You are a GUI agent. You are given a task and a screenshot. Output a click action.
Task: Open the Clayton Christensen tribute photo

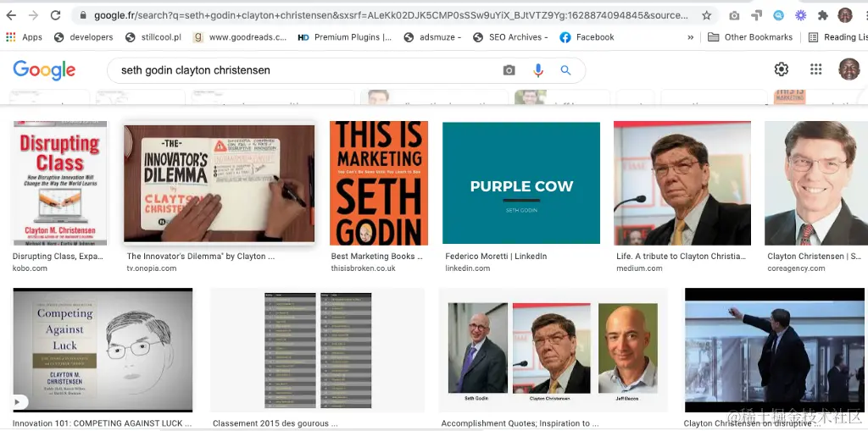point(682,183)
